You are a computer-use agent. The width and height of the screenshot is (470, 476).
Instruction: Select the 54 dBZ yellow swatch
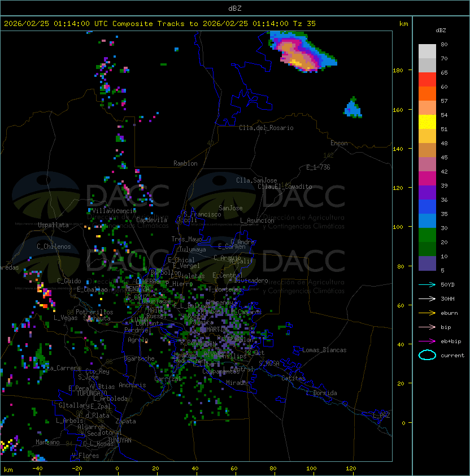tap(427, 122)
